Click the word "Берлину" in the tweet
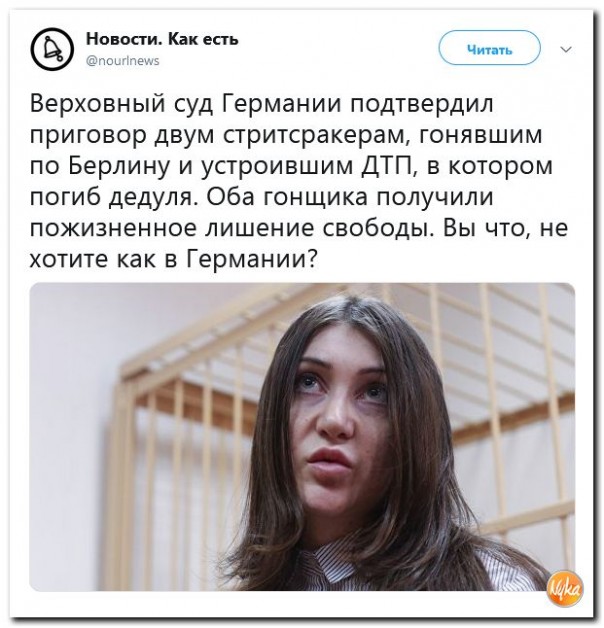Screen dimensions: 604x628 pyautogui.click(x=120, y=167)
